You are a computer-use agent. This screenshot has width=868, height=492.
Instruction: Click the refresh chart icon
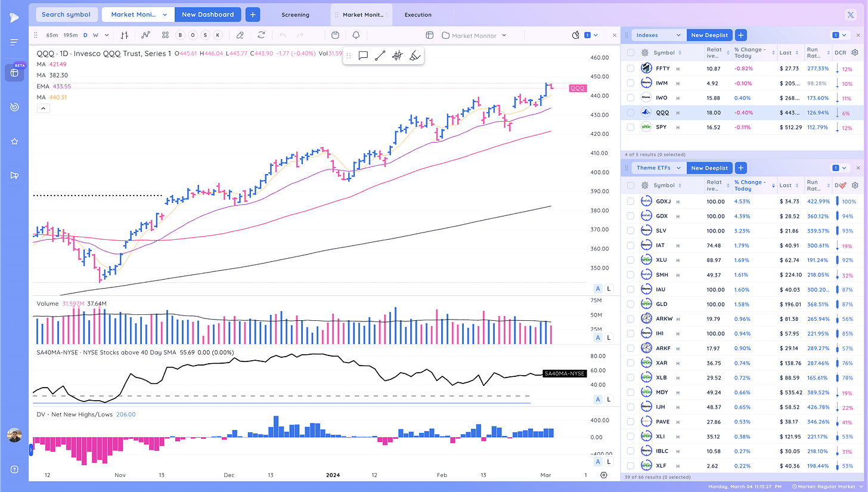(261, 35)
